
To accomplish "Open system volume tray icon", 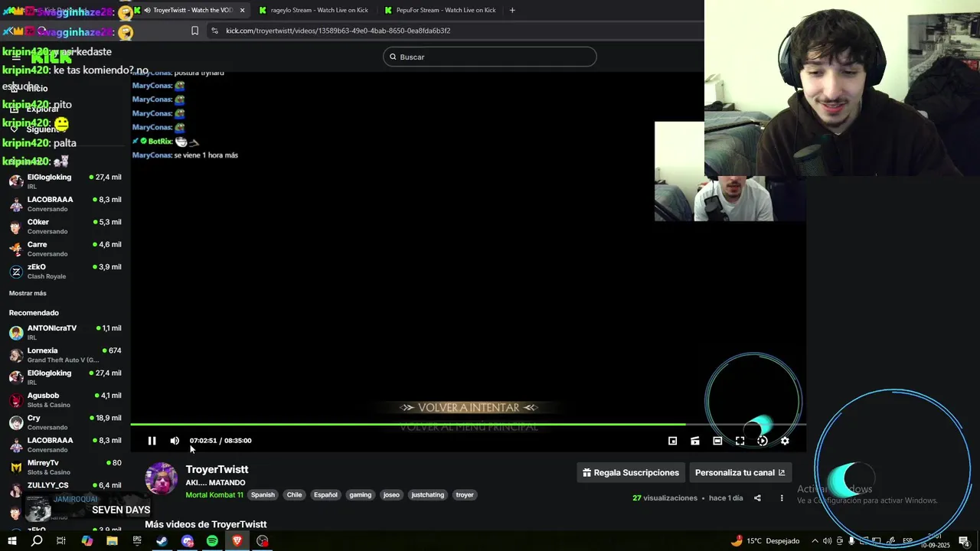I will click(x=827, y=541).
